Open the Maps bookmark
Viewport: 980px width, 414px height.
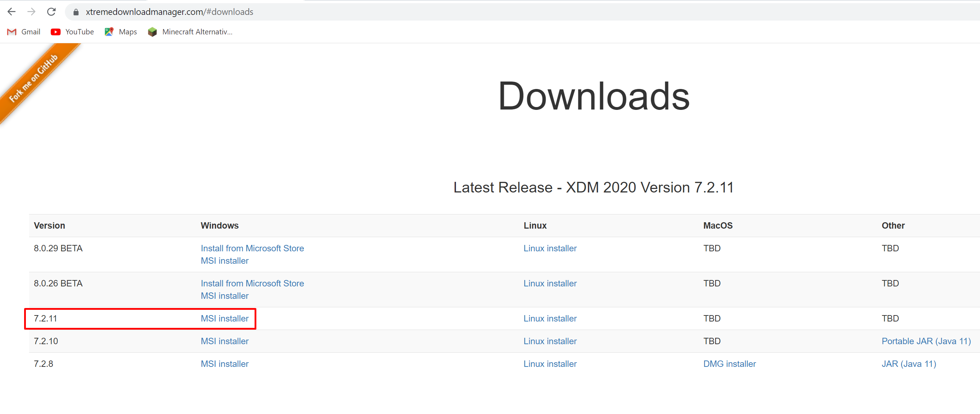[121, 32]
